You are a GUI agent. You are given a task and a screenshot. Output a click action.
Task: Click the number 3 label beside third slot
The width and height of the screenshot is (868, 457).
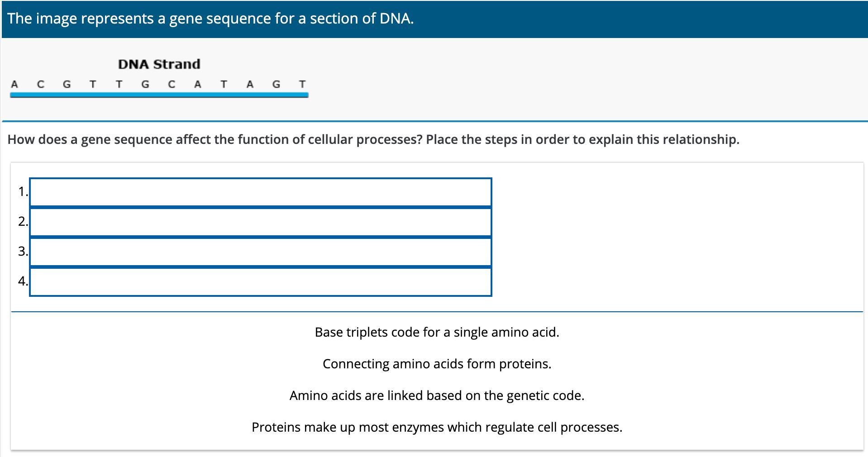tap(23, 251)
